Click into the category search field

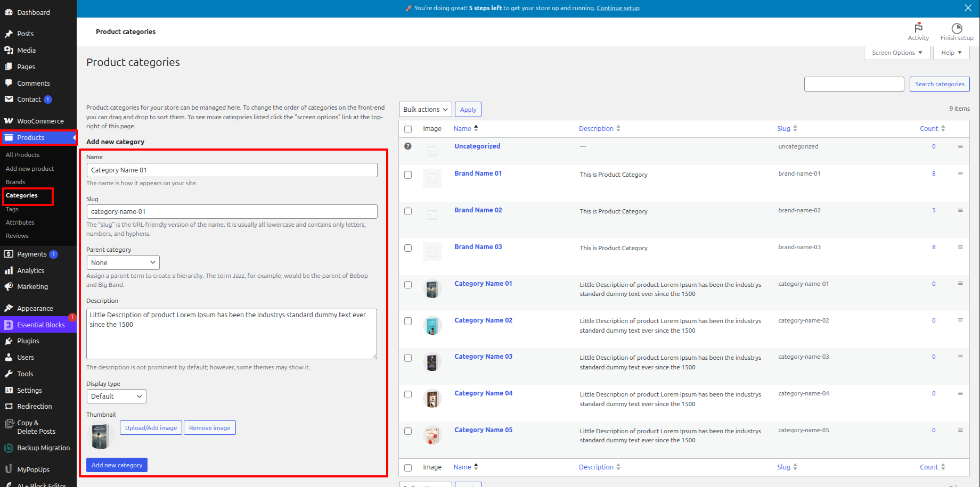click(x=854, y=84)
